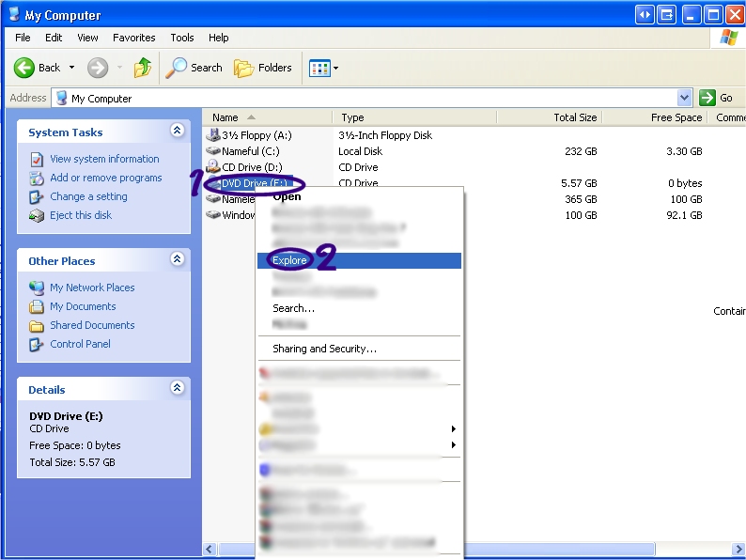This screenshot has width=746, height=560.
Task: Collapse the Other Places panel
Action: (x=177, y=260)
